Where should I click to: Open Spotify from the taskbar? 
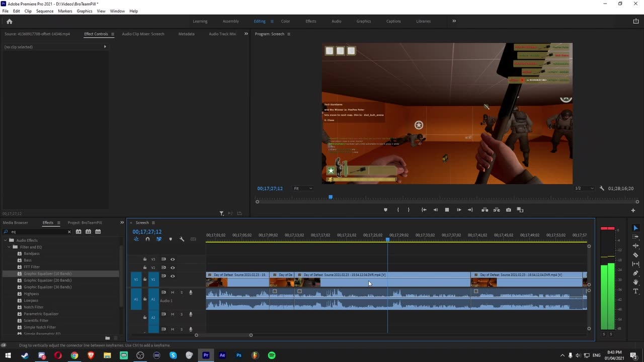click(272, 355)
